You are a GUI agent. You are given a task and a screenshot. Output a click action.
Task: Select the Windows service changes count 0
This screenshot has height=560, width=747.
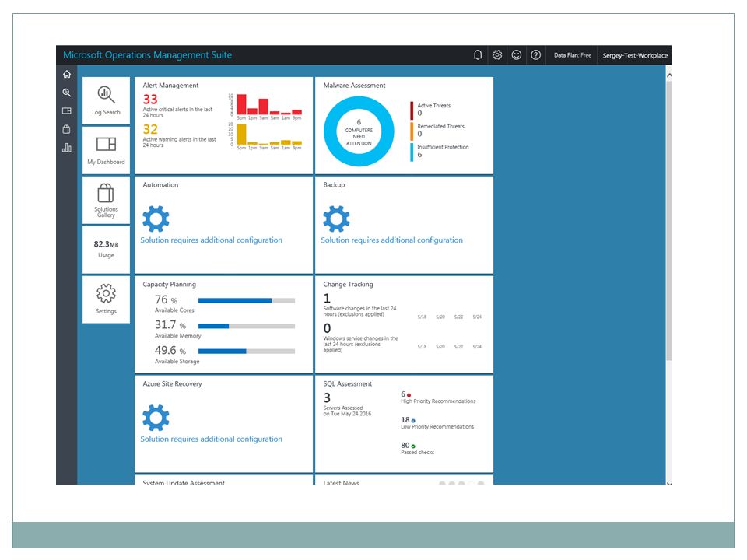coord(327,328)
